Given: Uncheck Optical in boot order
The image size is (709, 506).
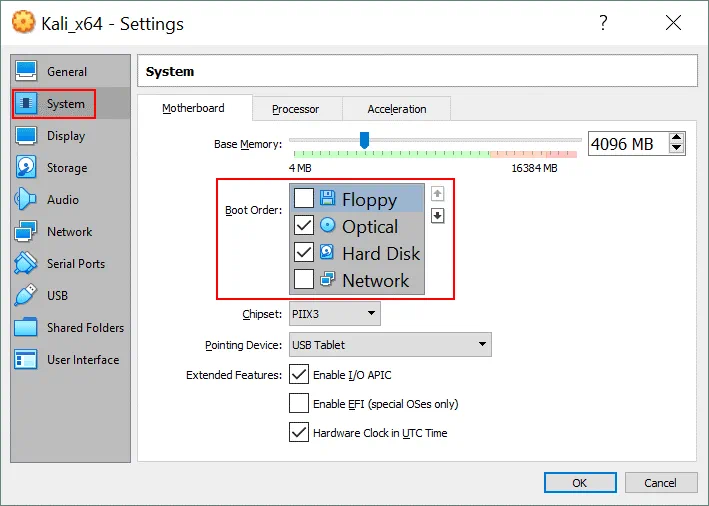Looking at the screenshot, I should (x=304, y=226).
